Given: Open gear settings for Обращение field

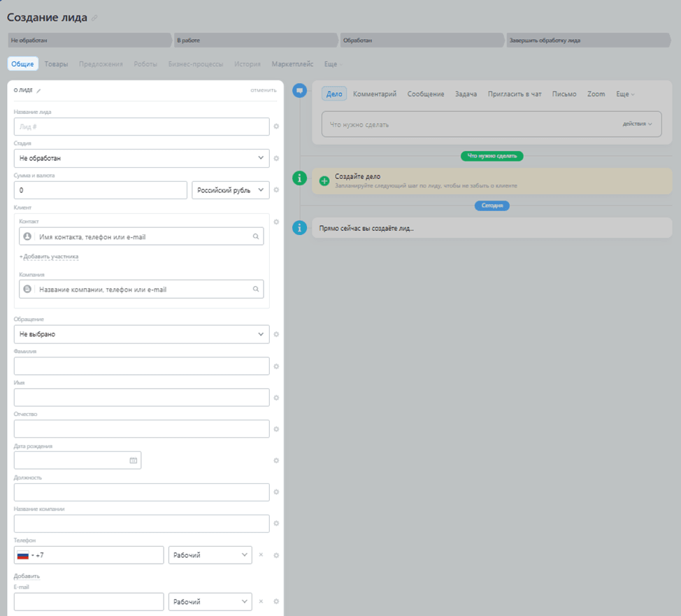Looking at the screenshot, I should point(276,334).
